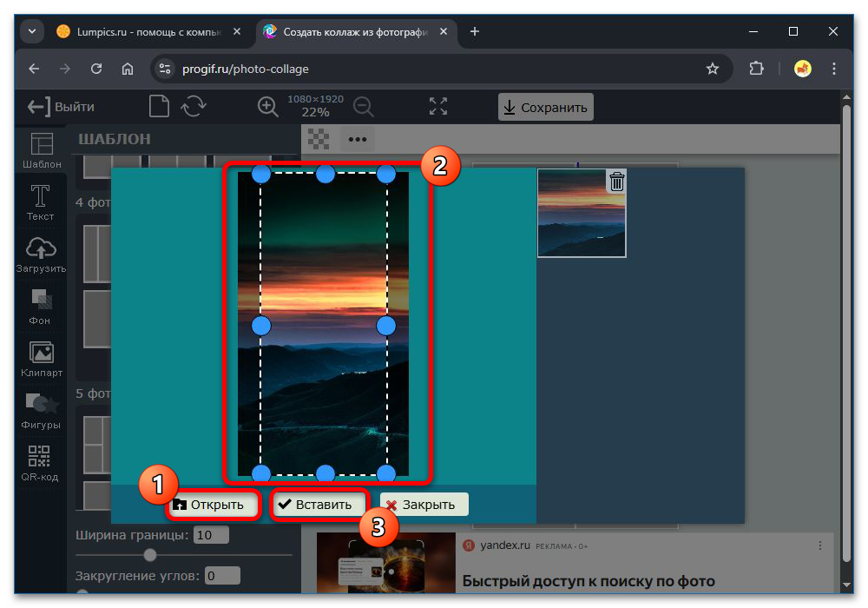Click the zoom out magnifier icon
The width and height of the screenshot is (868, 608).
click(x=363, y=107)
